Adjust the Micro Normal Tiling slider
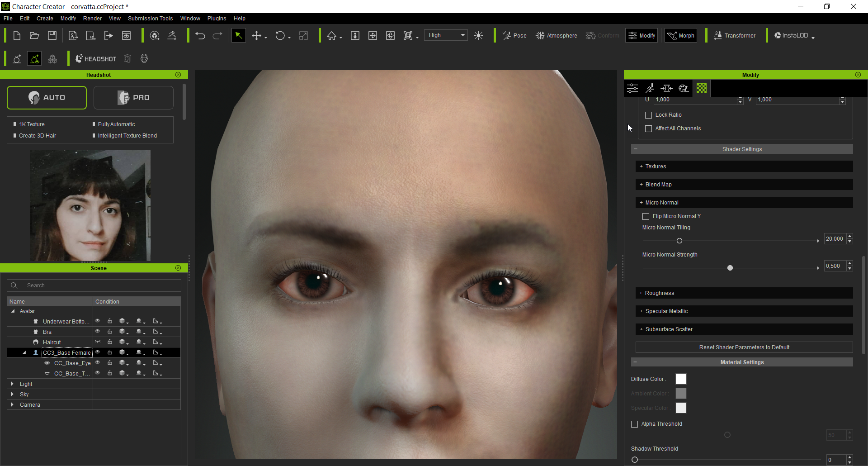The image size is (868, 466). (x=679, y=241)
